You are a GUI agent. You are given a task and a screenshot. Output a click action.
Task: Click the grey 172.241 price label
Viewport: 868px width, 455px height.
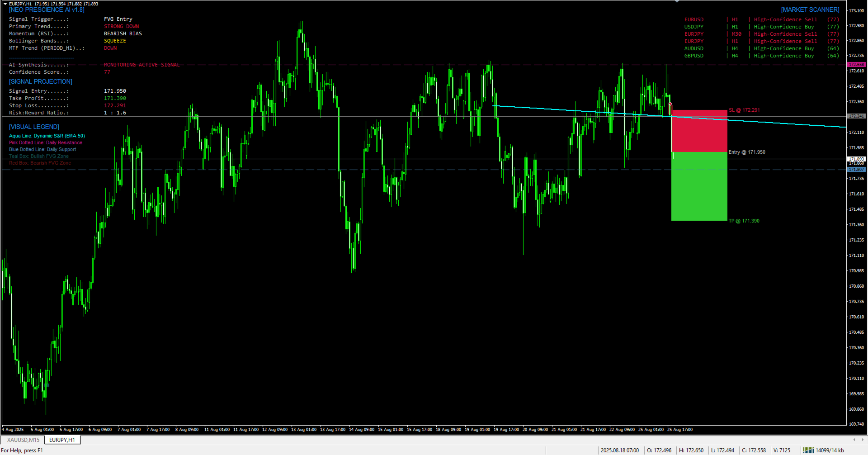[x=856, y=116]
